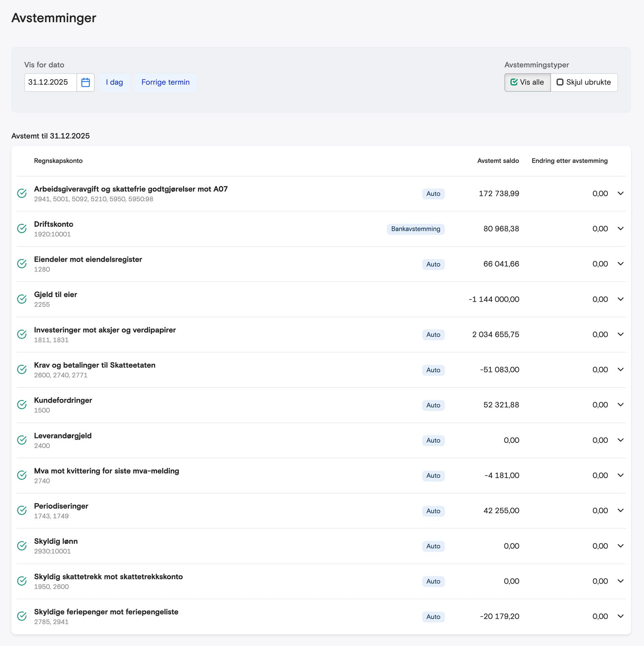Click the green checkmark icon beside Driftskonto
644x646 pixels.
point(22,229)
